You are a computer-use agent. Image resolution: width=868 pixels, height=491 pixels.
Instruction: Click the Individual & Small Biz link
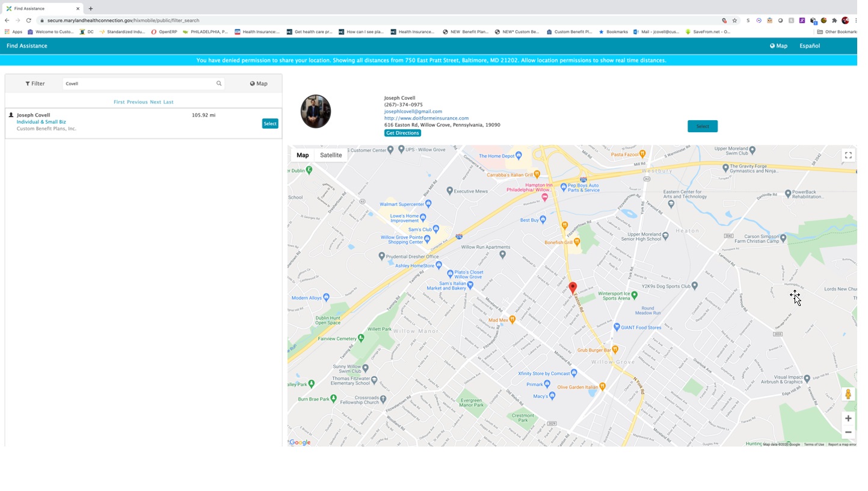tap(42, 122)
